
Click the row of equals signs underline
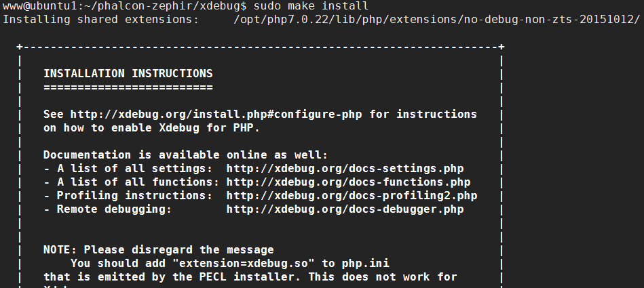[x=128, y=87]
